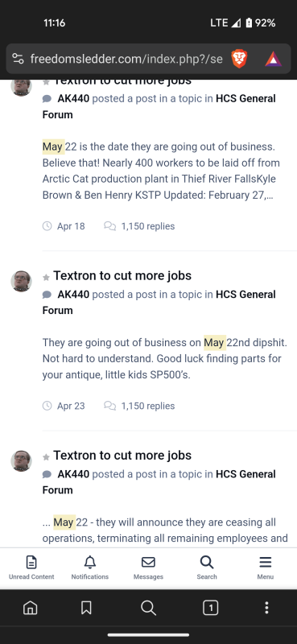Open the Brave Rewards triangle icon
This screenshot has width=297, height=644.
[x=273, y=59]
